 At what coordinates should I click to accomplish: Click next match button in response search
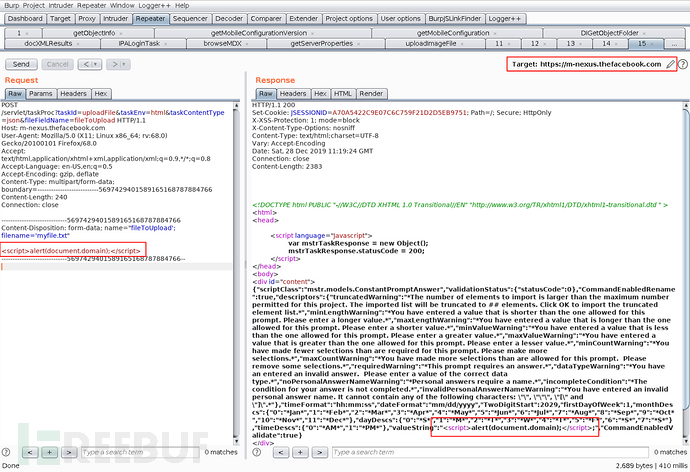[x=319, y=452]
